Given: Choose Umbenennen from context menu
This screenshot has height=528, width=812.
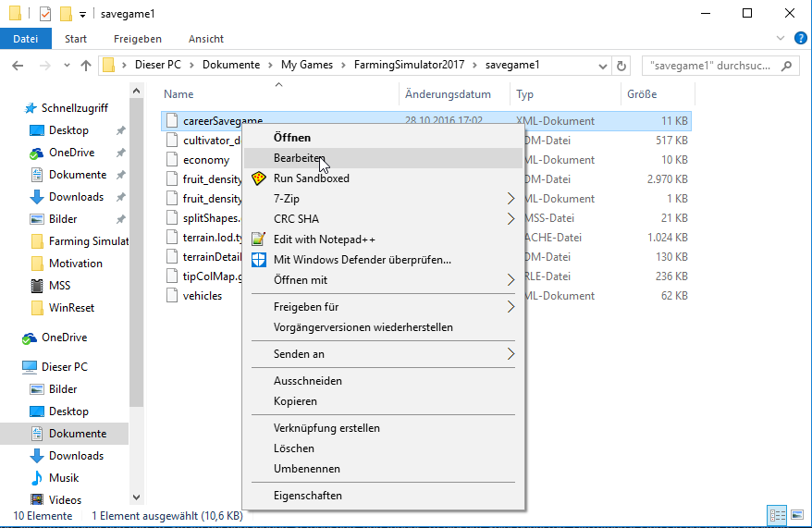Looking at the screenshot, I should [383, 469].
